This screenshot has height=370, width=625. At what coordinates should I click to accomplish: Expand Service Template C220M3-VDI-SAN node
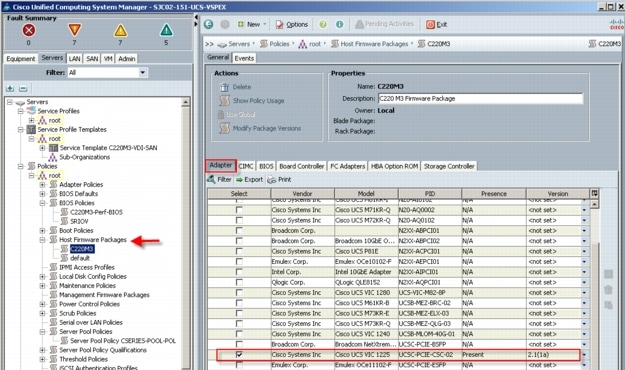[43, 148]
